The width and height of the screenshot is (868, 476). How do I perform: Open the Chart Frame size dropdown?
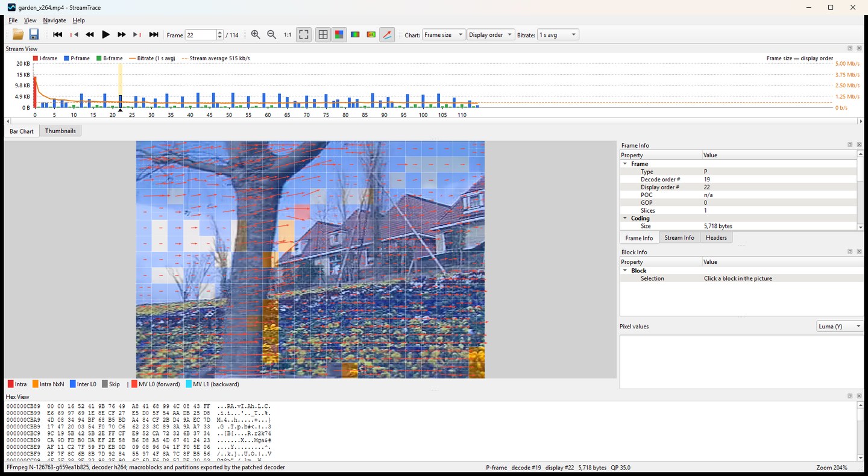point(444,35)
